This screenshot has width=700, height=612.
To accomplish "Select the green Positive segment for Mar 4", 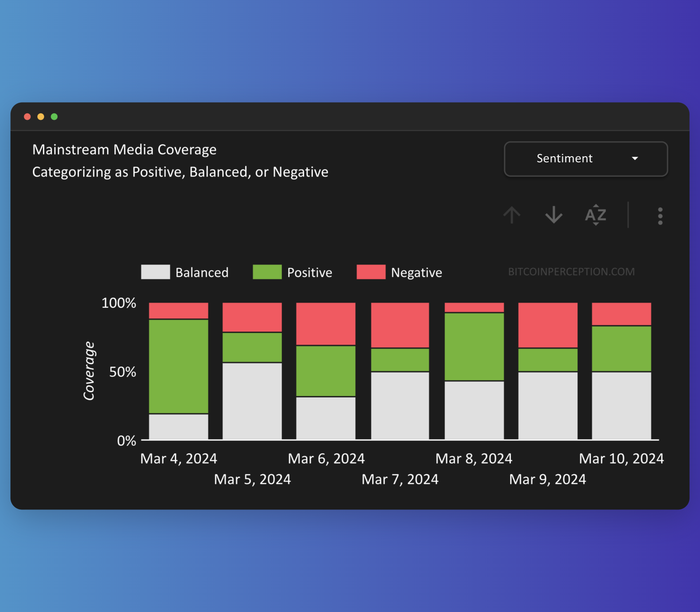I will [178, 366].
